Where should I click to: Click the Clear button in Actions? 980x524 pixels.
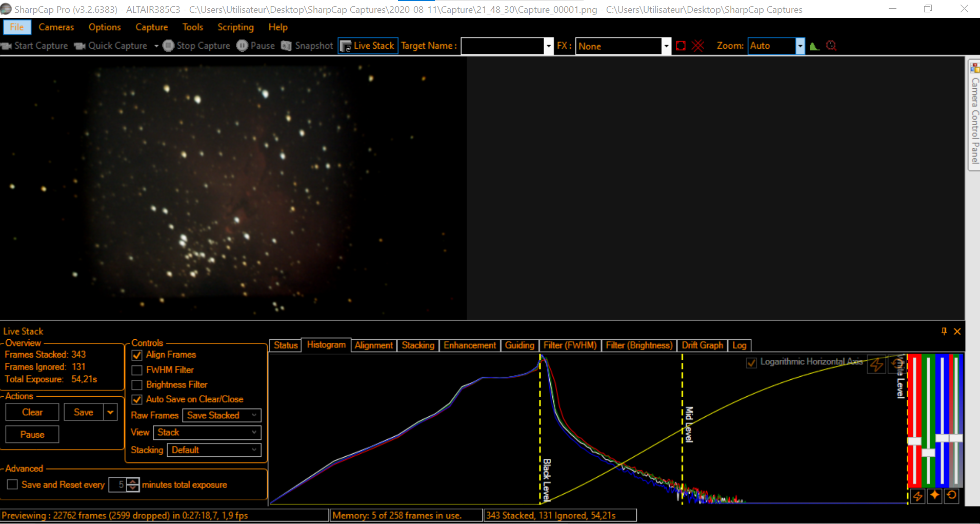click(32, 412)
